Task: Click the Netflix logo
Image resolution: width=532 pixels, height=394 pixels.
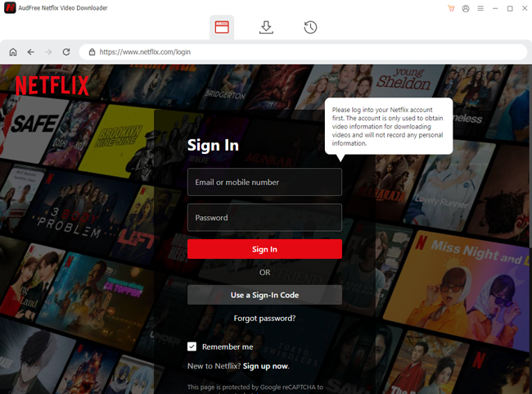Action: pyautogui.click(x=52, y=85)
